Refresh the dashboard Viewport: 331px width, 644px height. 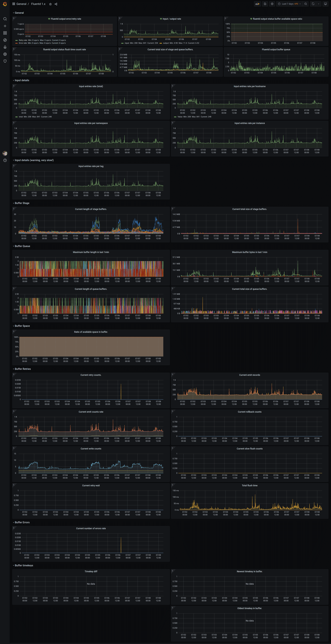[x=313, y=4]
